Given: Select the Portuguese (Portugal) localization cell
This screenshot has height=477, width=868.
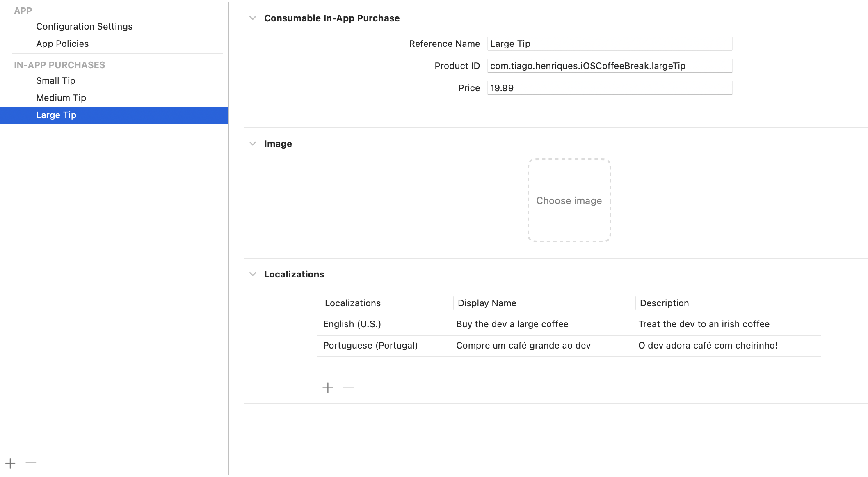Looking at the screenshot, I should coord(370,346).
